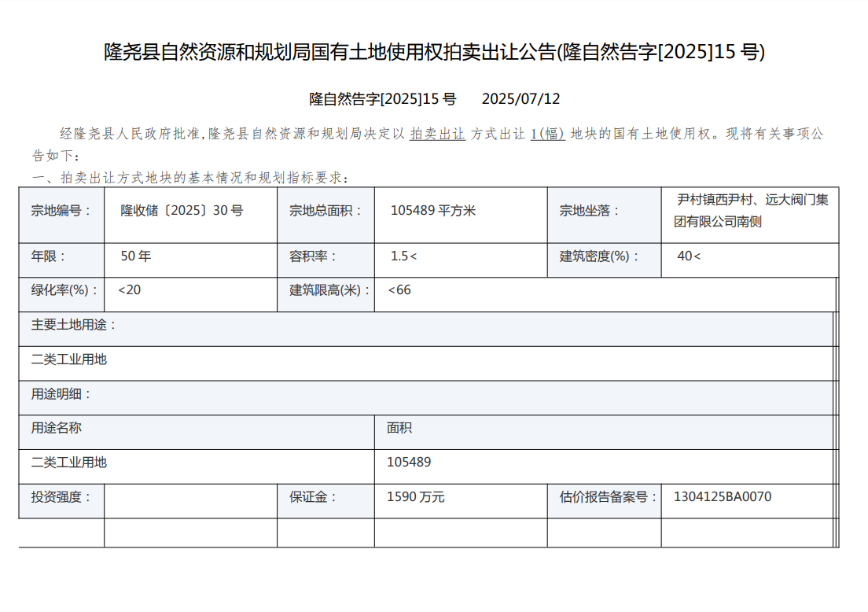Image resolution: width=868 pixels, height=612 pixels.
Task: Select "二类工业用地" under the 主要土地用途 header
Action: [x=68, y=359]
